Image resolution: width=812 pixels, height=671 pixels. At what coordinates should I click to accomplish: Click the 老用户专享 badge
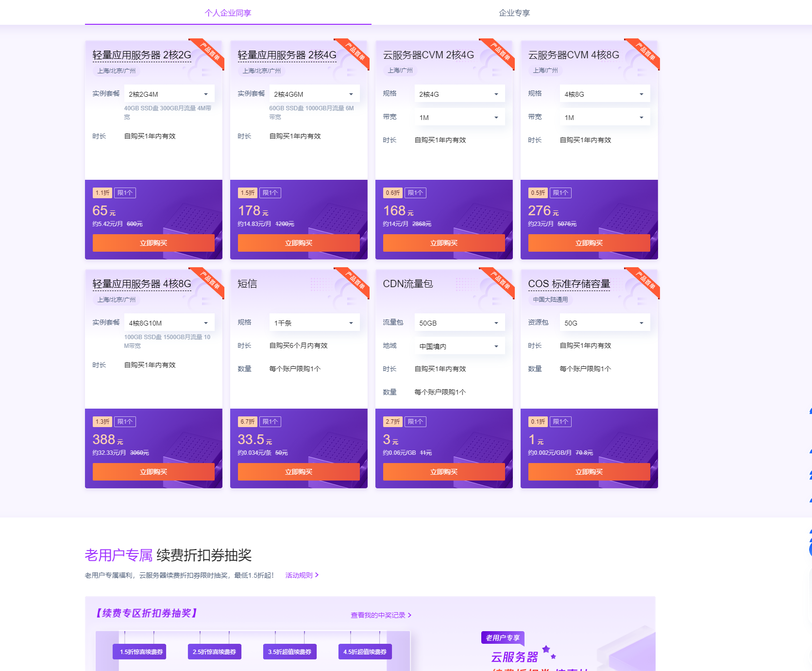503,638
